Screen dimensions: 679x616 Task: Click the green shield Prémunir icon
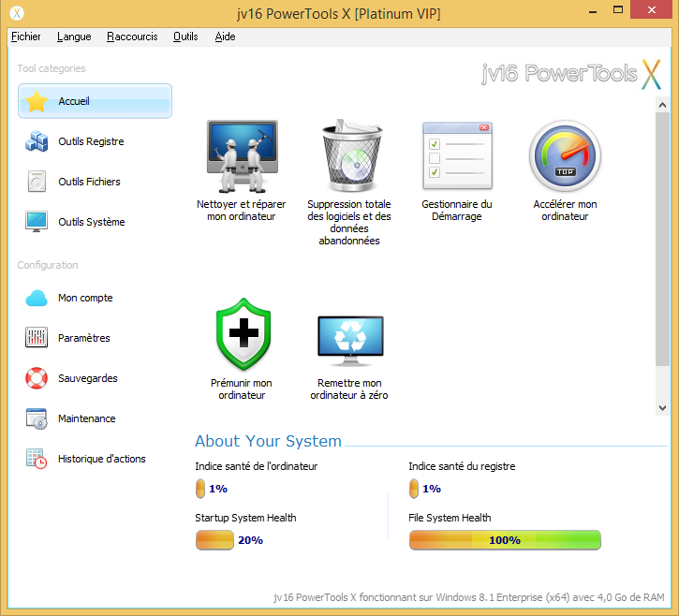coord(244,334)
